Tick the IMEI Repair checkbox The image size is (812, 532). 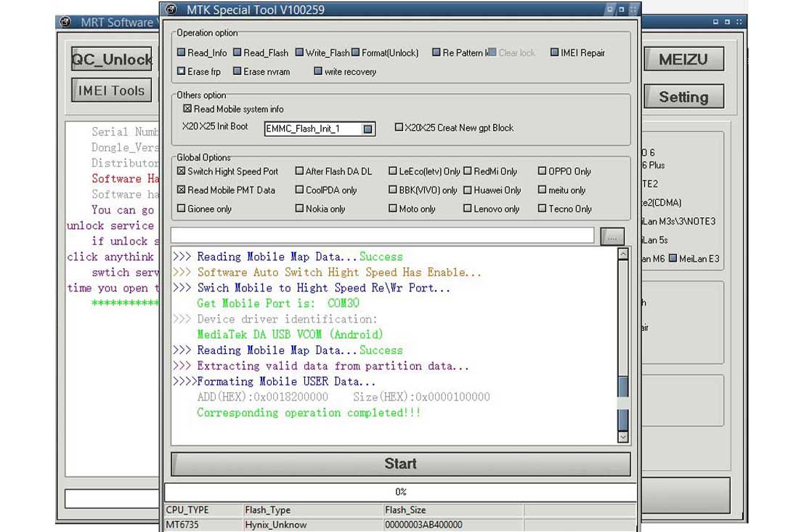[x=554, y=52]
